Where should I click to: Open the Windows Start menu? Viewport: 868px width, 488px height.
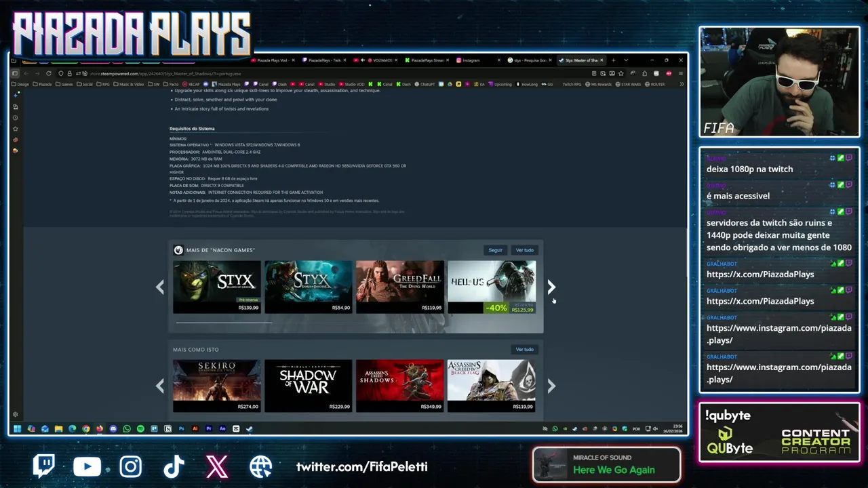click(x=17, y=428)
